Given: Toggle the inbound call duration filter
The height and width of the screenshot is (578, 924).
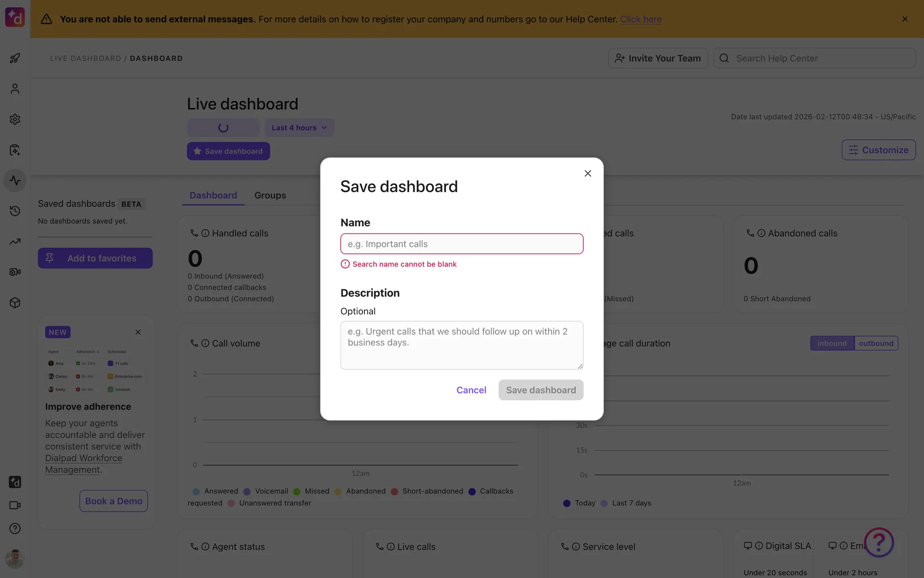Looking at the screenshot, I should tap(832, 343).
